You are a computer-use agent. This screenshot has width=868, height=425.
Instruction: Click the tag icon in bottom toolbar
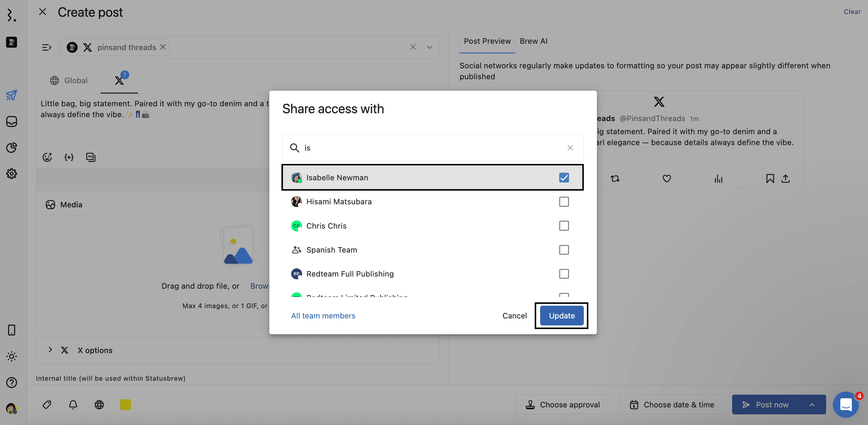47,404
